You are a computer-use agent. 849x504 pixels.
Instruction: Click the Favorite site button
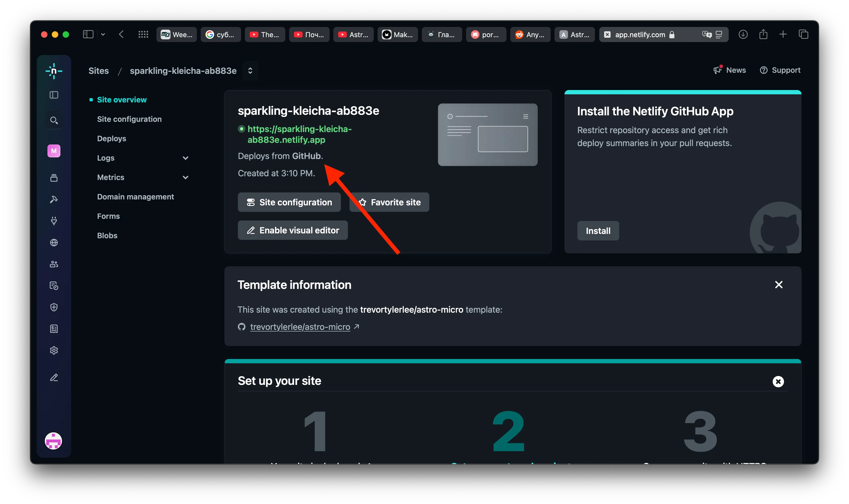click(x=389, y=202)
